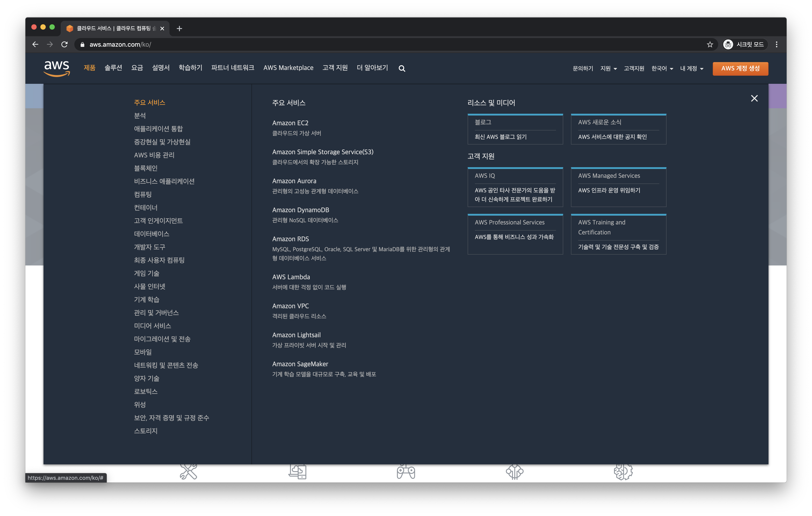
Task: Close the products mega menu with X
Action: [754, 98]
